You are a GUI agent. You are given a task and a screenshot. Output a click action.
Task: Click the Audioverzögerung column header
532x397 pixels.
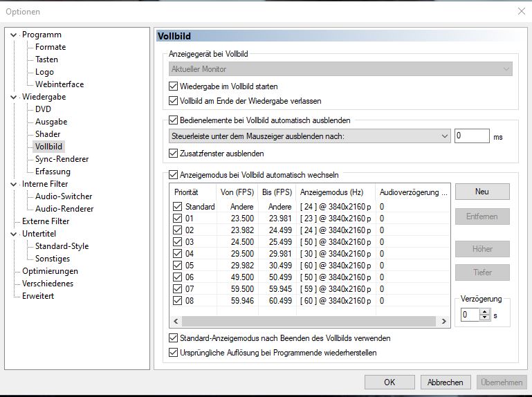(x=413, y=192)
